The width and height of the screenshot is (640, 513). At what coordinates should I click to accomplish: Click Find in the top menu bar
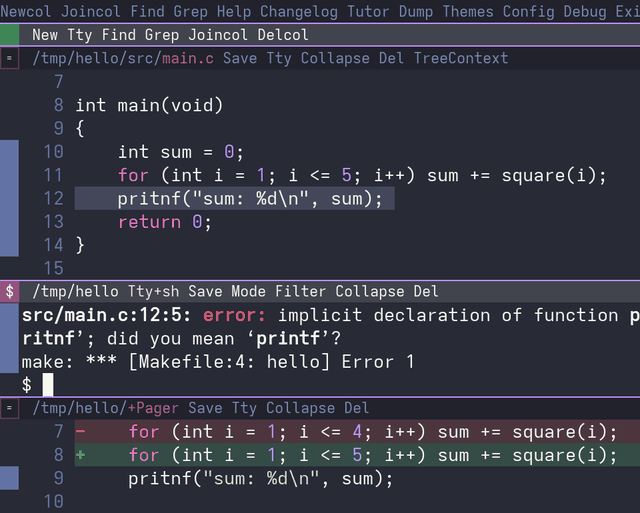(147, 11)
